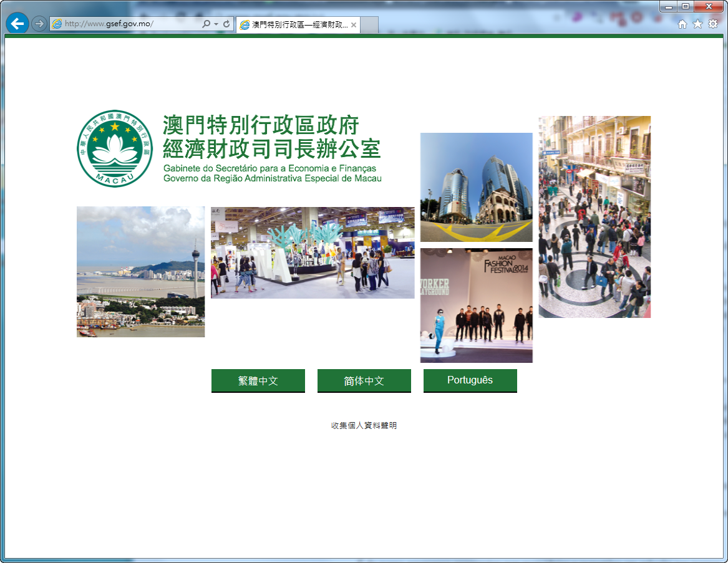Image resolution: width=728 pixels, height=563 pixels.
Task: Open the 收集個人資料聲明 link
Action: [364, 425]
